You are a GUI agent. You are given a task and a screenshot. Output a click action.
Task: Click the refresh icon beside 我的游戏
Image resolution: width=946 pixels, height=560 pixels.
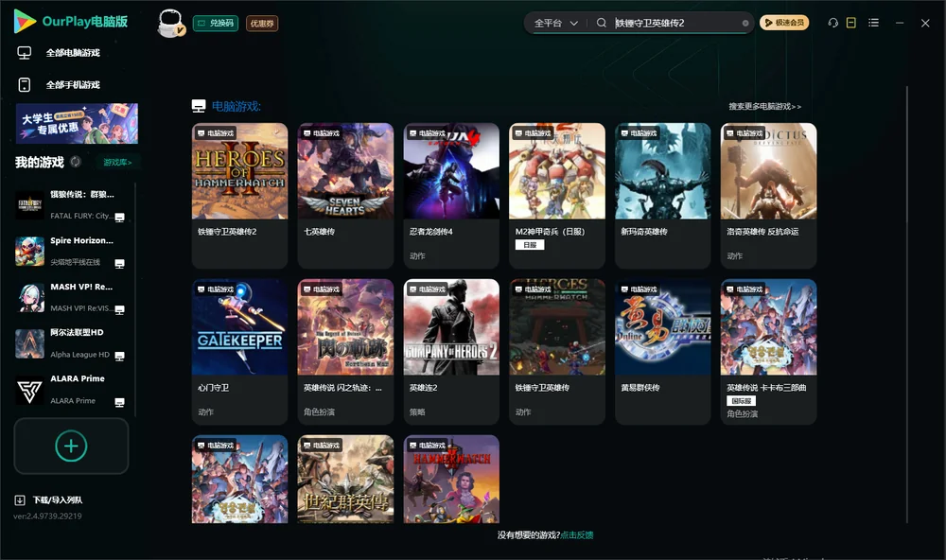point(76,162)
